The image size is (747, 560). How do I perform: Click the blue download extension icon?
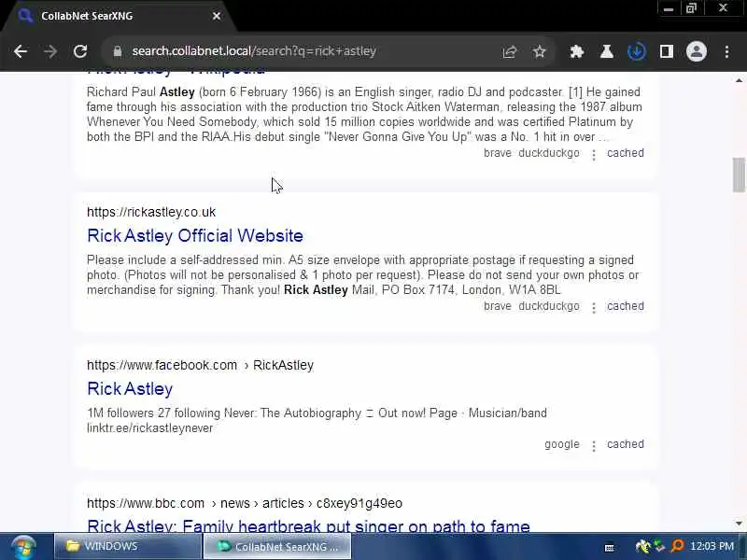[637, 51]
